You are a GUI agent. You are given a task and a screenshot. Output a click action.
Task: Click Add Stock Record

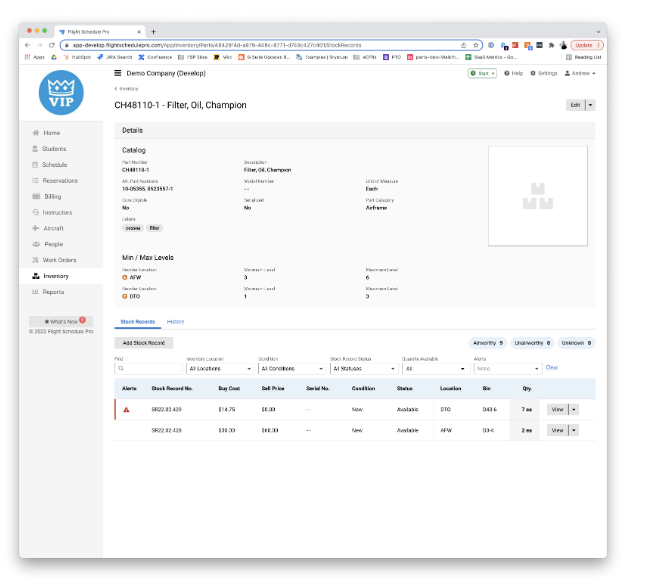pyautogui.click(x=143, y=343)
